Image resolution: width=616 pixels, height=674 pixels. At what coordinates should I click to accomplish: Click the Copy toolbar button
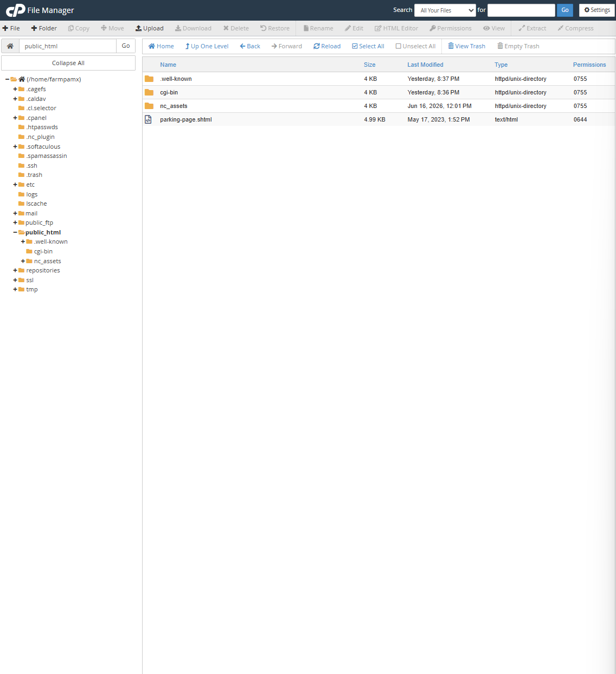[79, 28]
